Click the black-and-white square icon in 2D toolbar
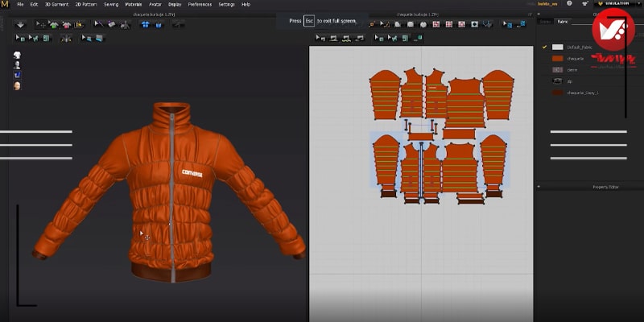Image resolution: width=644 pixels, height=322 pixels. click(475, 24)
